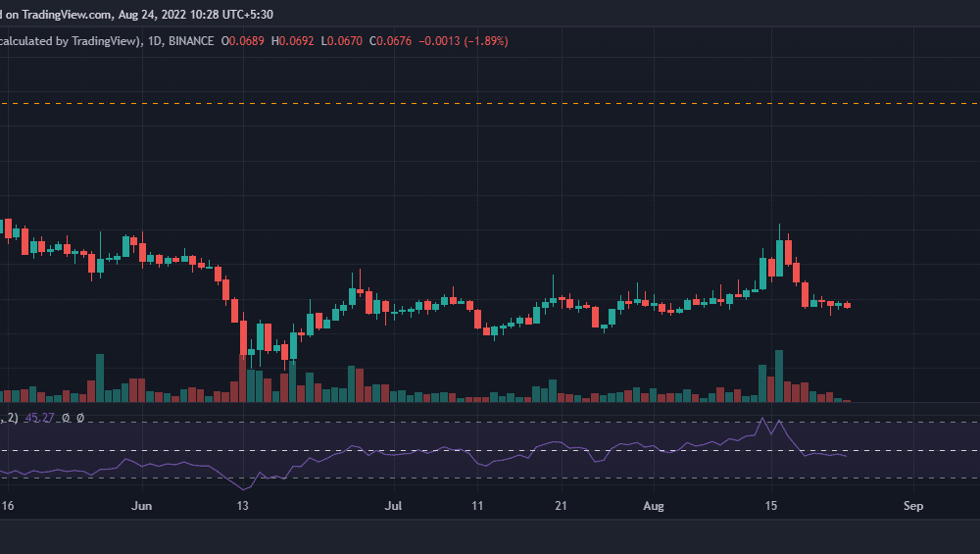Click the Jul label on the time axis

tap(393, 506)
